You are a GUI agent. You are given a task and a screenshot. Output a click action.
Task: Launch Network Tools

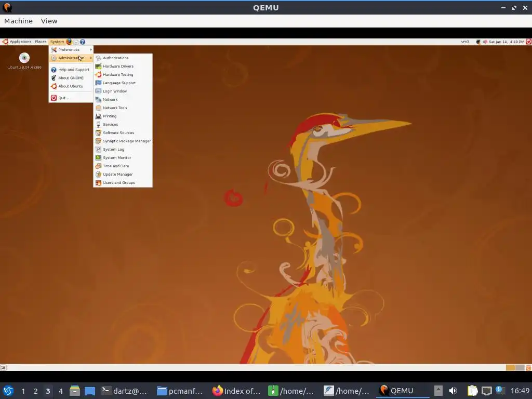pos(123,108)
